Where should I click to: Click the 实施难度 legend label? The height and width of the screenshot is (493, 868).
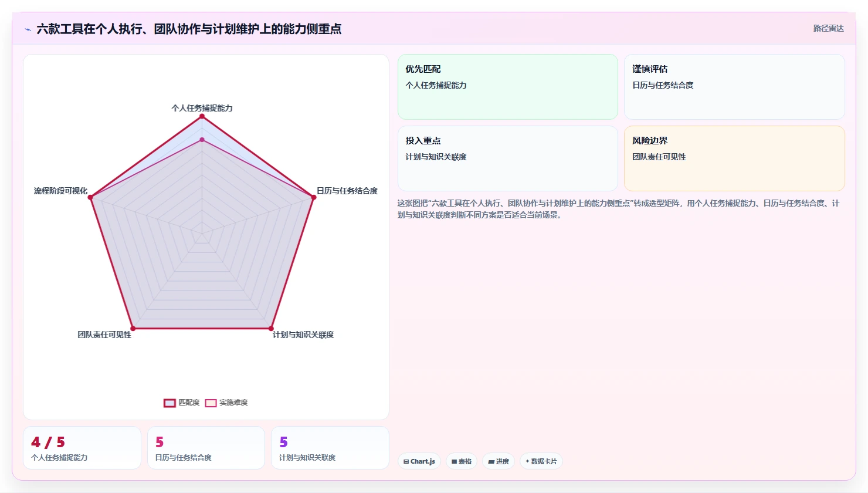click(233, 403)
